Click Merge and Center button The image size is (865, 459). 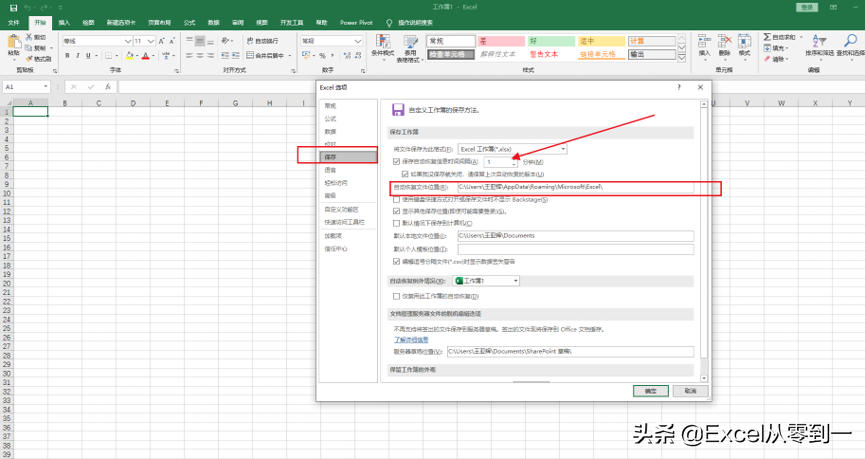pos(265,56)
